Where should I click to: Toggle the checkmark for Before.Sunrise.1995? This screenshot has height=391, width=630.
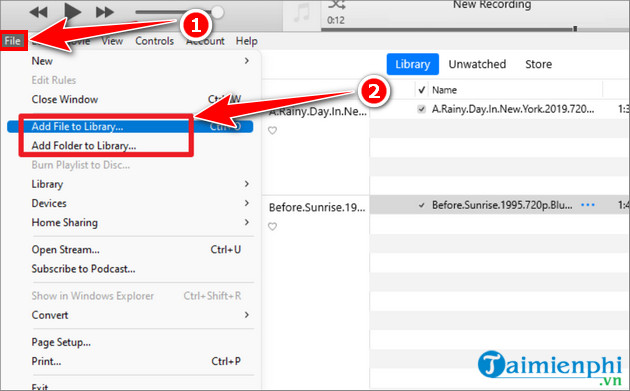[421, 205]
